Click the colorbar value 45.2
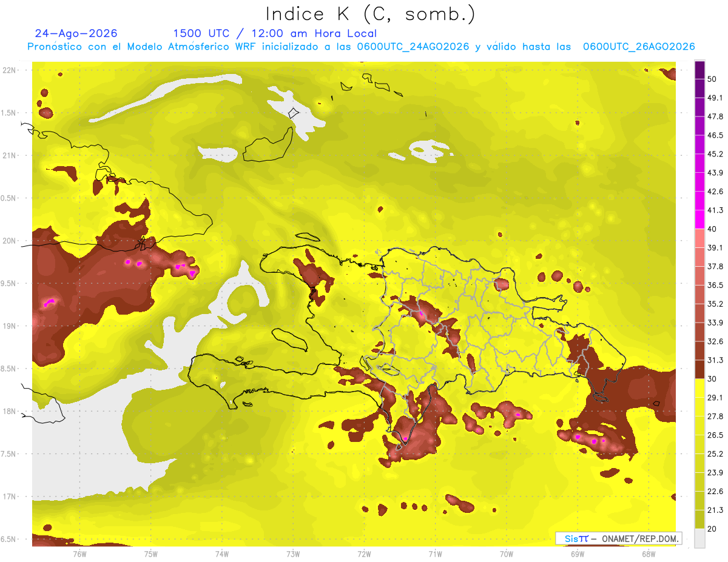 coord(715,154)
